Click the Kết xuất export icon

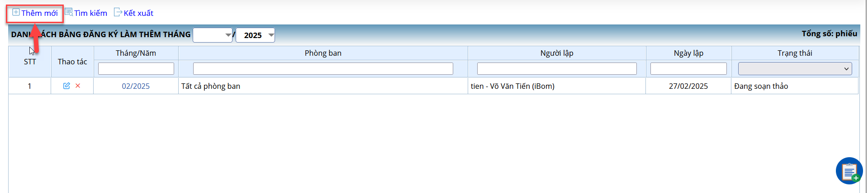click(x=118, y=12)
